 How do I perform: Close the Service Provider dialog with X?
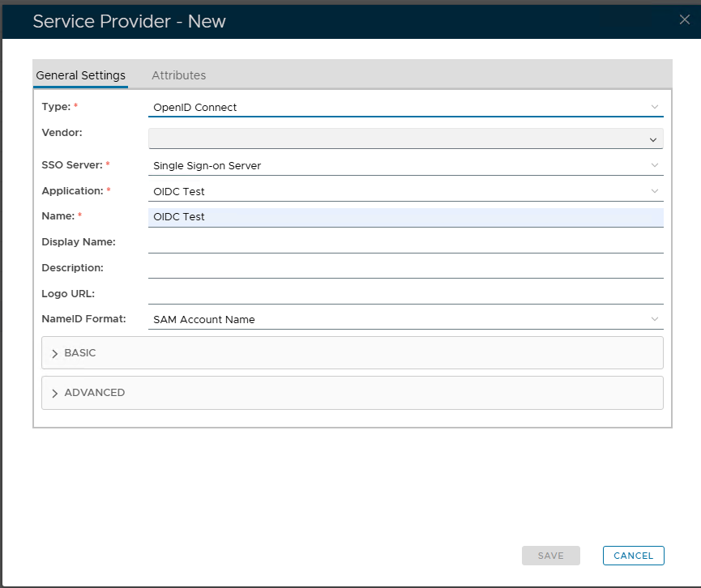pos(684,20)
